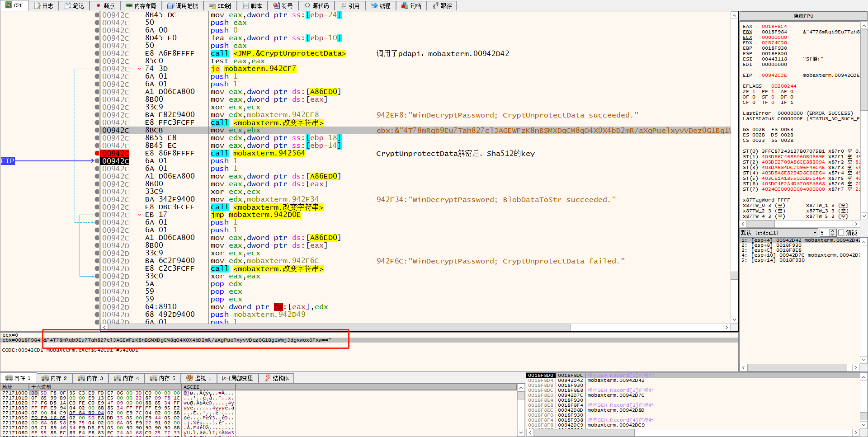Viewport: 868px width, 437px height.
Task: Click the 引用 references magnifier icon
Action: coord(344,6)
